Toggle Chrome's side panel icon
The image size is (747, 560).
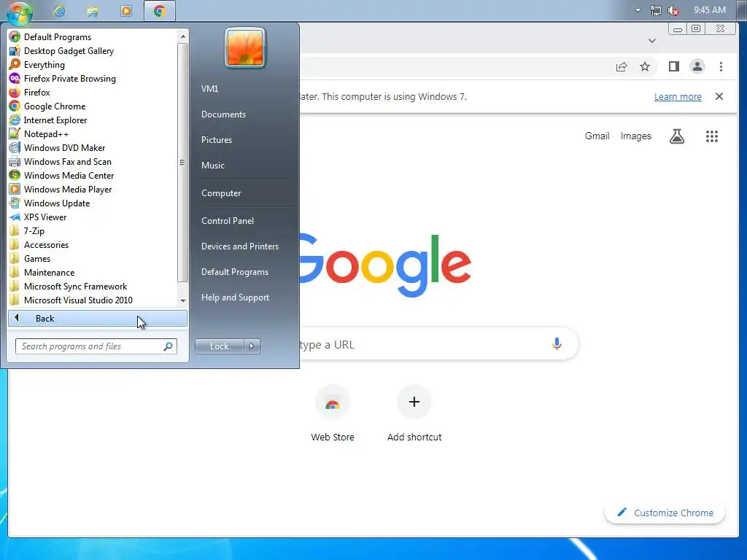[673, 66]
